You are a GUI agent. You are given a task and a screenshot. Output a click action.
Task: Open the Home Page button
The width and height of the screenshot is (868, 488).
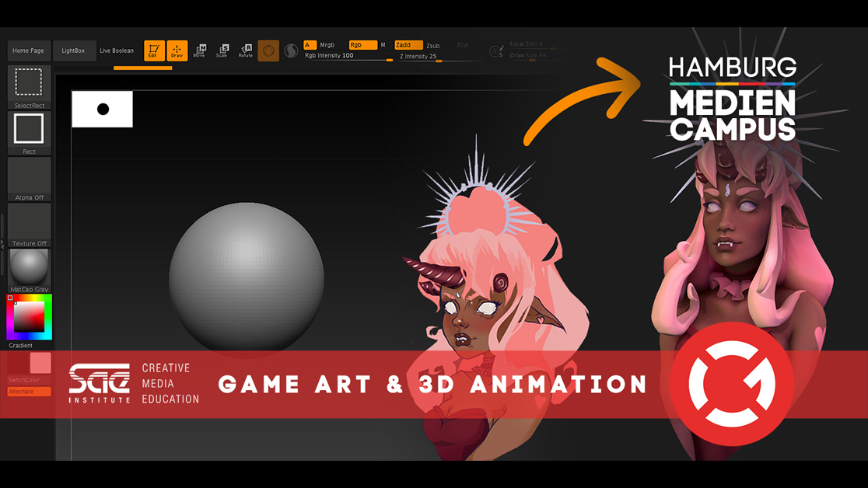29,51
